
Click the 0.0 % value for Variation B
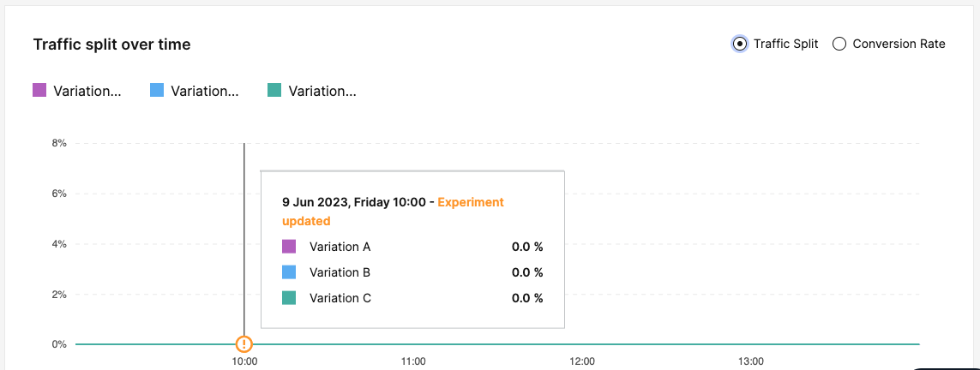coord(527,272)
